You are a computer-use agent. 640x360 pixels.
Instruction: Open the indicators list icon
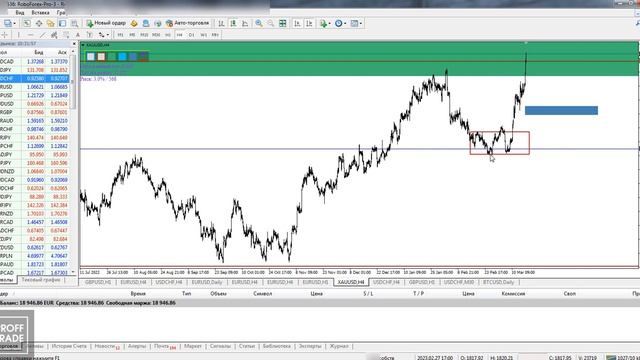point(323,23)
